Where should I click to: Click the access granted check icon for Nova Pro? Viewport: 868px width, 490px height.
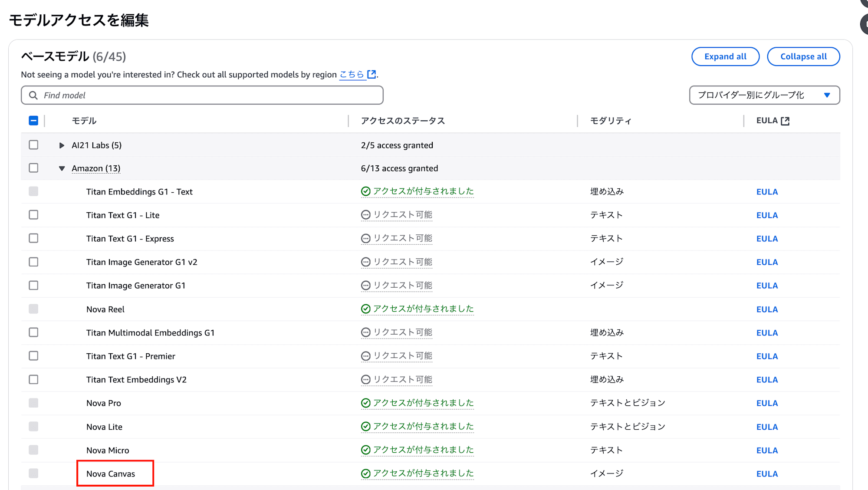tap(366, 403)
